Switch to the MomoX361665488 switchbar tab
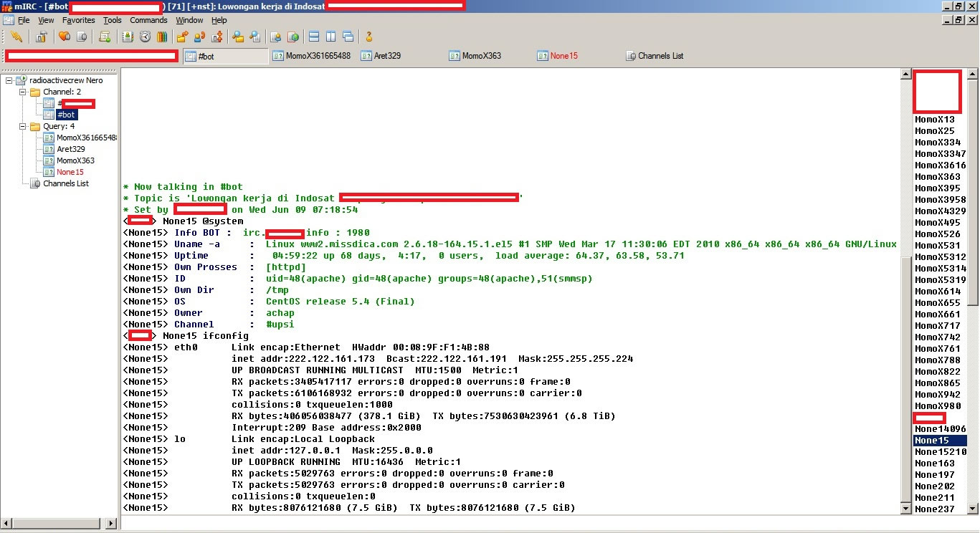This screenshot has width=980, height=533. click(313, 56)
